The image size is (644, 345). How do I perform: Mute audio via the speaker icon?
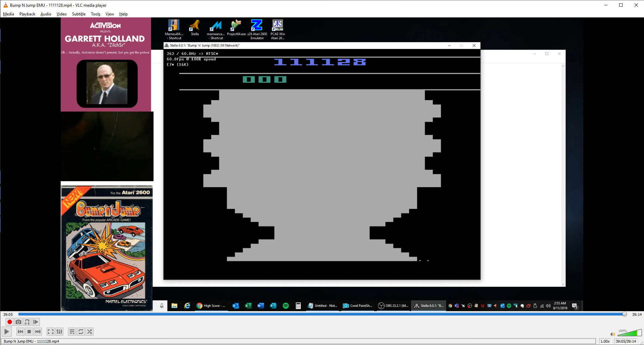[x=612, y=334]
